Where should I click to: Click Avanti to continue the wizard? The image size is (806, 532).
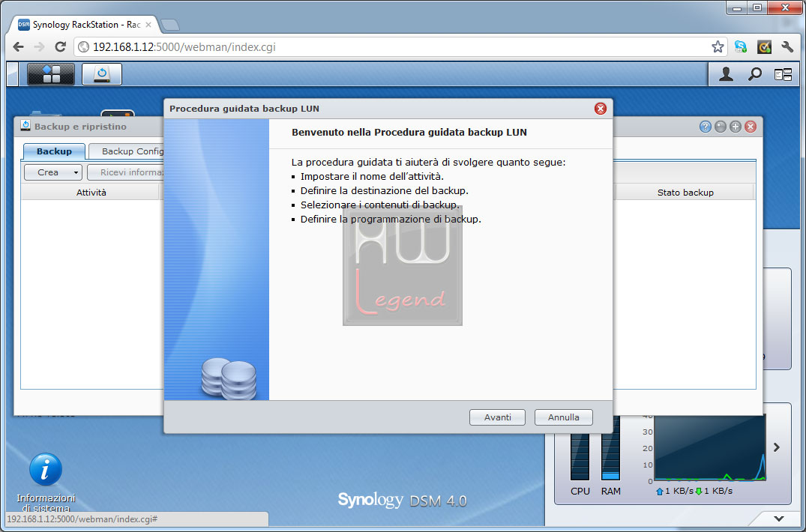tap(497, 417)
